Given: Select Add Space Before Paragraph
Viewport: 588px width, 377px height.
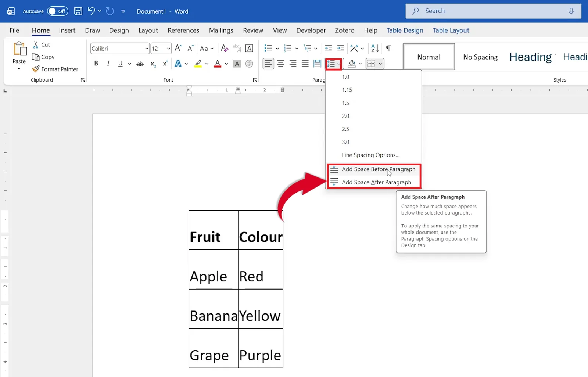Looking at the screenshot, I should pyautogui.click(x=373, y=169).
